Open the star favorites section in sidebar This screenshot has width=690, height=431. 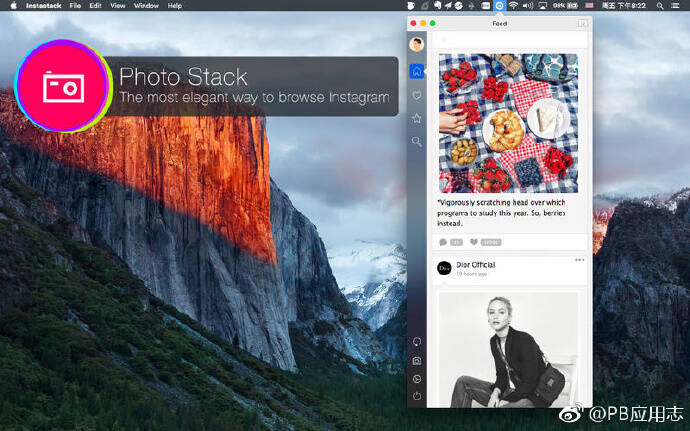coord(416,118)
